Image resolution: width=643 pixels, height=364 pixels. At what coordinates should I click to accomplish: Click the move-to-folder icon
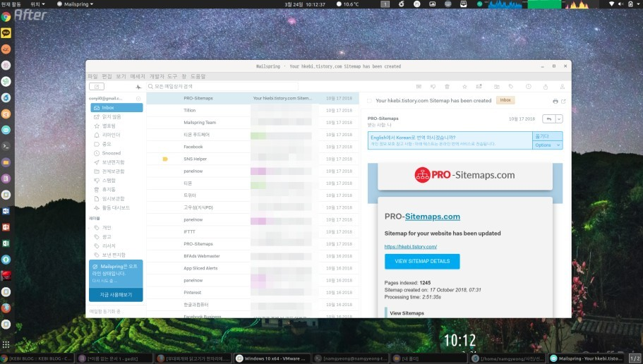click(497, 87)
